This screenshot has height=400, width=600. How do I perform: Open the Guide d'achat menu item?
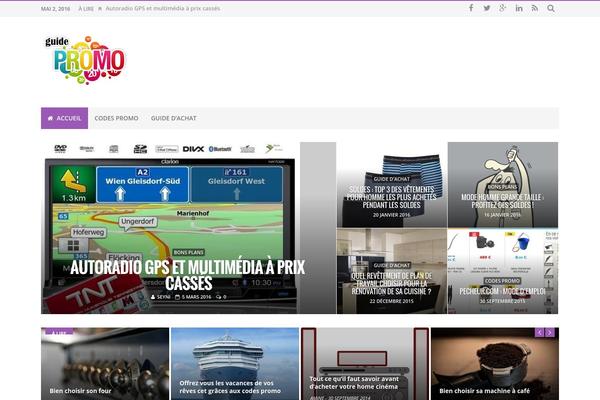coord(173,118)
